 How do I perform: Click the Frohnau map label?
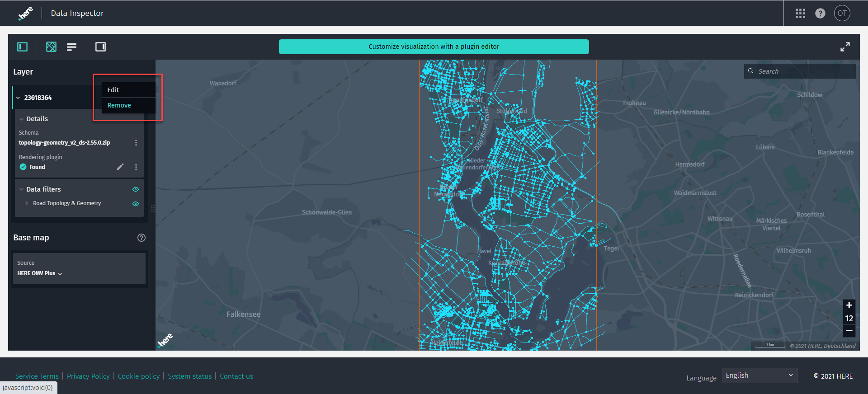click(634, 103)
